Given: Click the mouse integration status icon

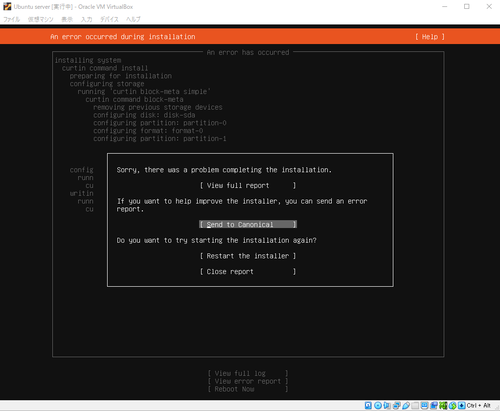Looking at the screenshot, I should 452,405.
